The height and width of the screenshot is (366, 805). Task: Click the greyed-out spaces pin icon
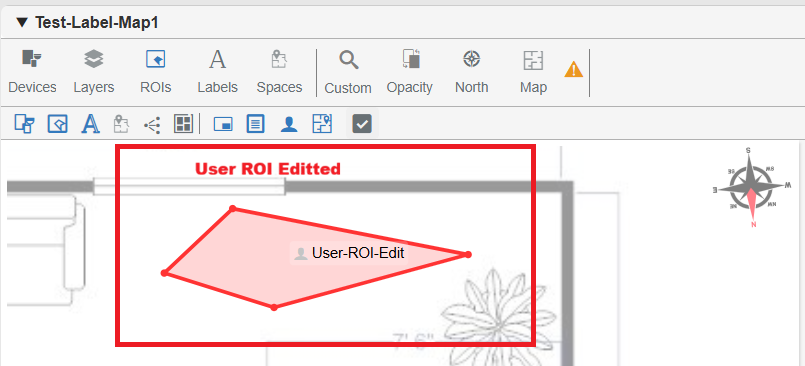121,124
